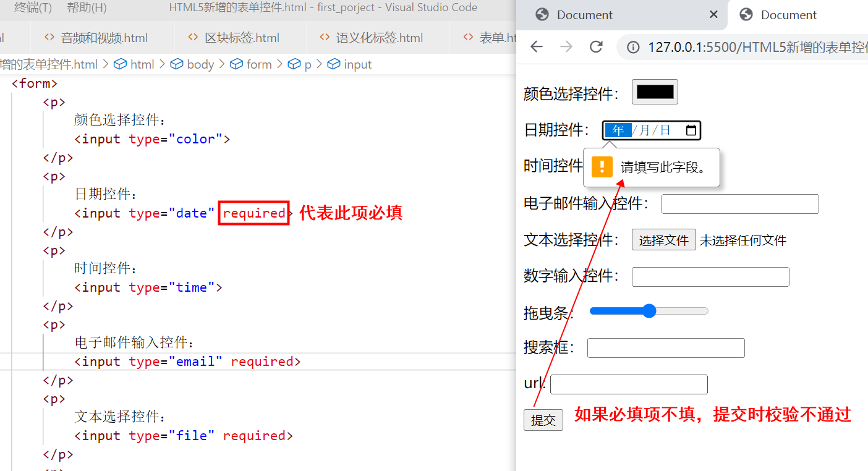
Task: Go back in the browser
Action: pyautogui.click(x=537, y=47)
